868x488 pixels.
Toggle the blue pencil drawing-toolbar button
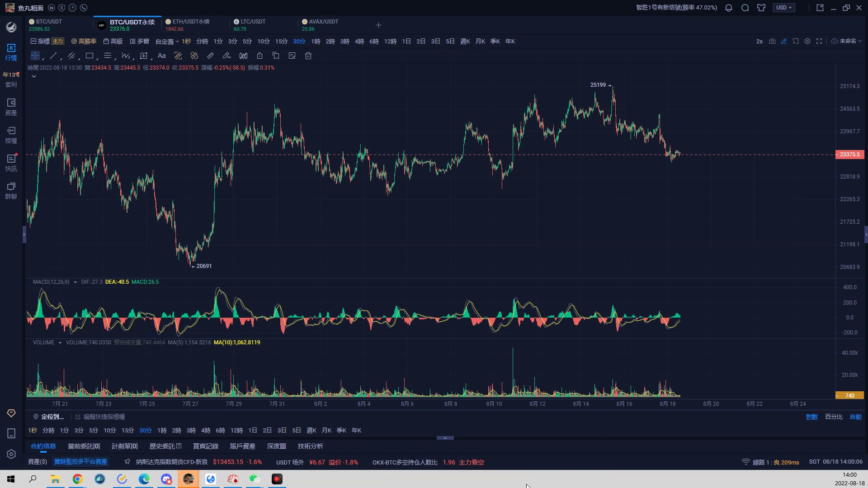click(x=784, y=41)
